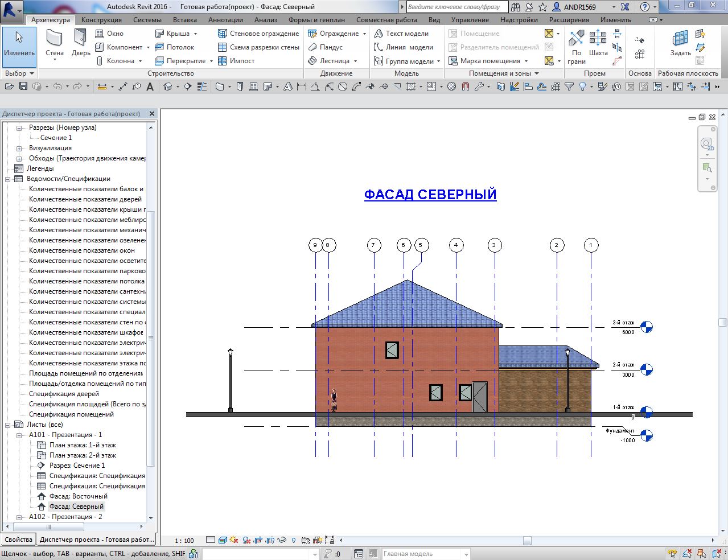Image resolution: width=728 pixels, height=560 pixels.
Task: Select the Пандус (Ramp) tool
Action: point(326,47)
